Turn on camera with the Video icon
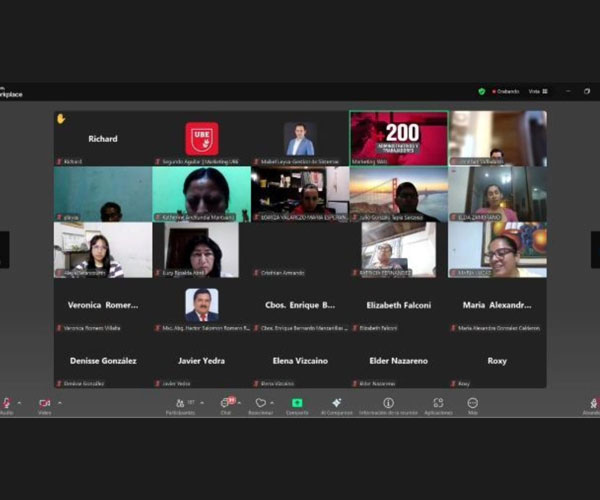Screen dimensions: 600x500 click(44, 403)
